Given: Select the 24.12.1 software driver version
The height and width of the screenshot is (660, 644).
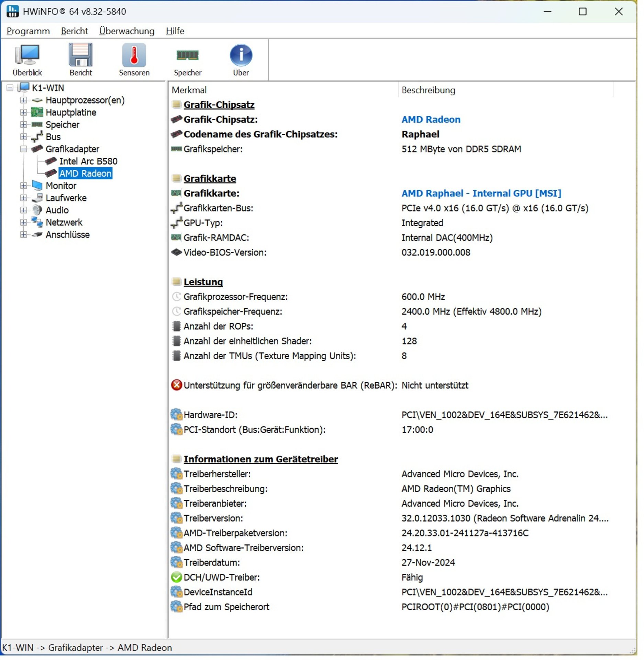Looking at the screenshot, I should point(417,548).
